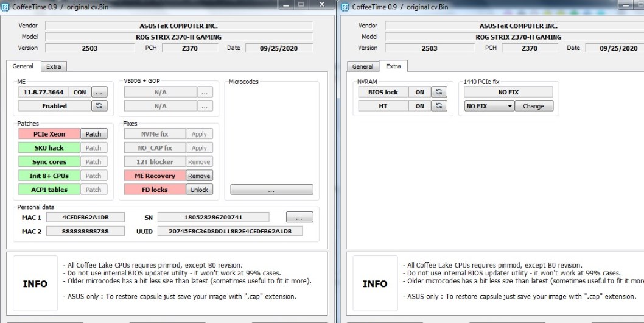Click CoffeeTime app icon in left title bar
The height and width of the screenshot is (323, 644).
click(x=5, y=7)
